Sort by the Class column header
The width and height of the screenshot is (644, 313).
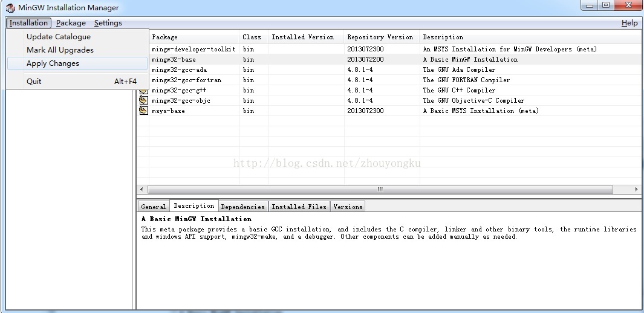point(254,37)
